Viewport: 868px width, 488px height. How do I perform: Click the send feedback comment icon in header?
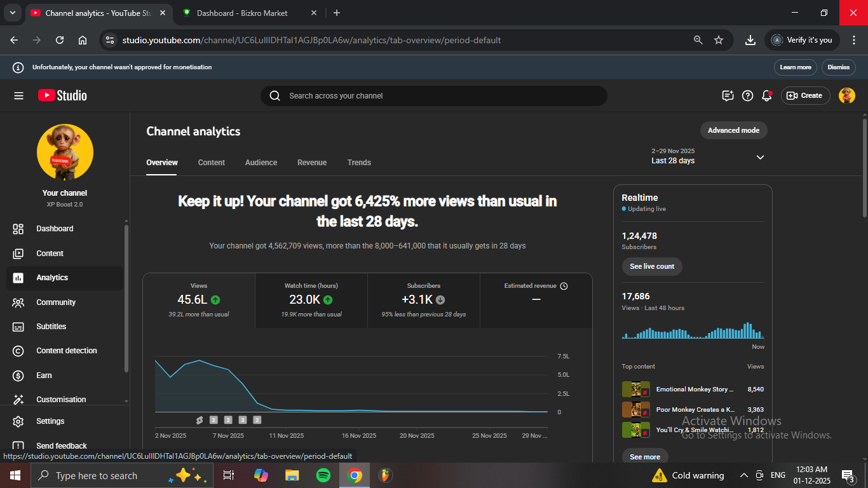point(728,96)
